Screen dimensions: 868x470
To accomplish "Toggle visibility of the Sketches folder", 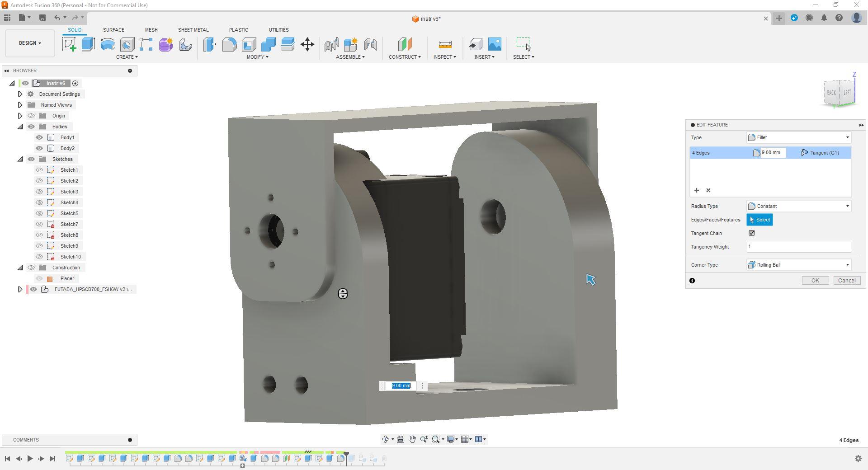I will pyautogui.click(x=31, y=159).
